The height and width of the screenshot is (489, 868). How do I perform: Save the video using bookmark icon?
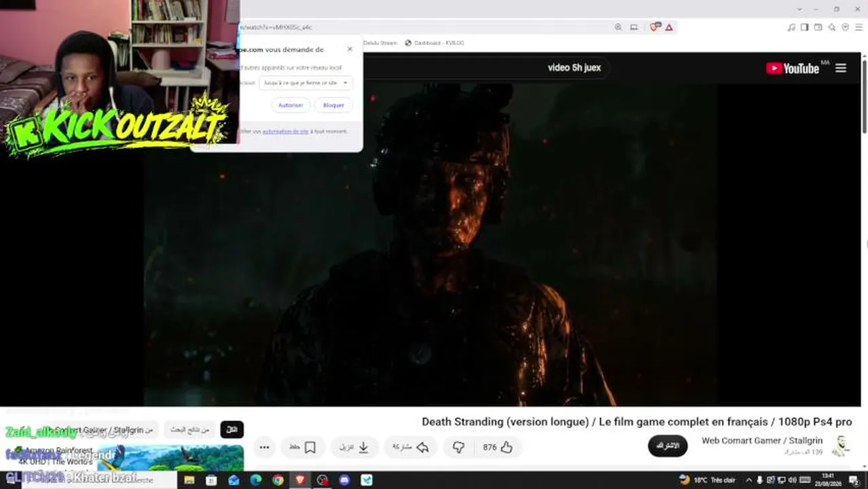pos(303,447)
